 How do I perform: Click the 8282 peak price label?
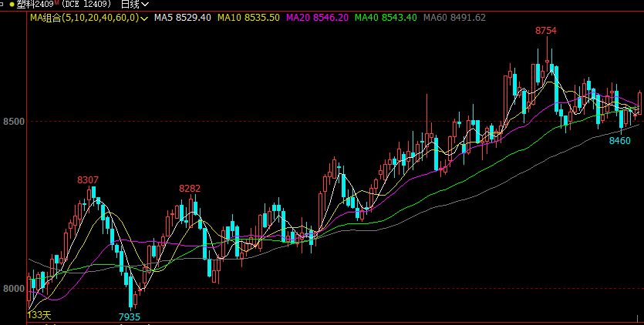click(x=190, y=188)
